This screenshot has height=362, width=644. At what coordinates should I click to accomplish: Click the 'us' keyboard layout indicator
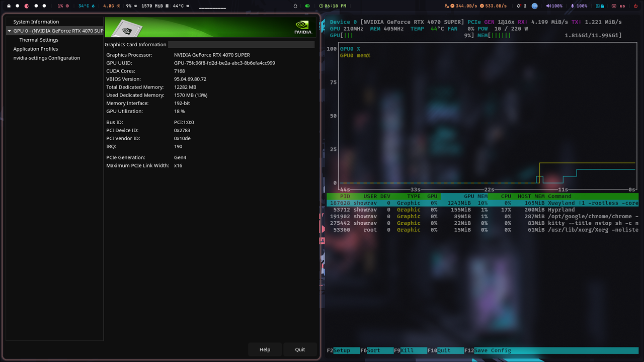pyautogui.click(x=622, y=6)
